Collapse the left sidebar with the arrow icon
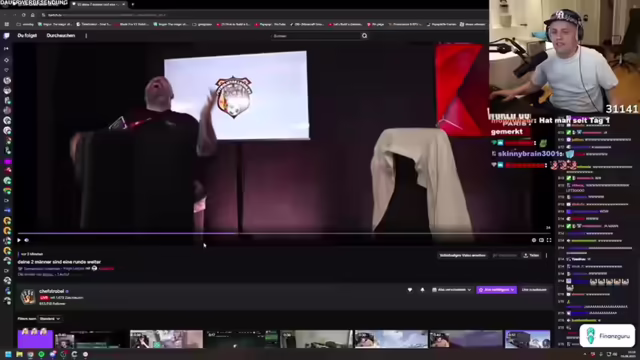The width and height of the screenshot is (640, 360). click(6, 49)
